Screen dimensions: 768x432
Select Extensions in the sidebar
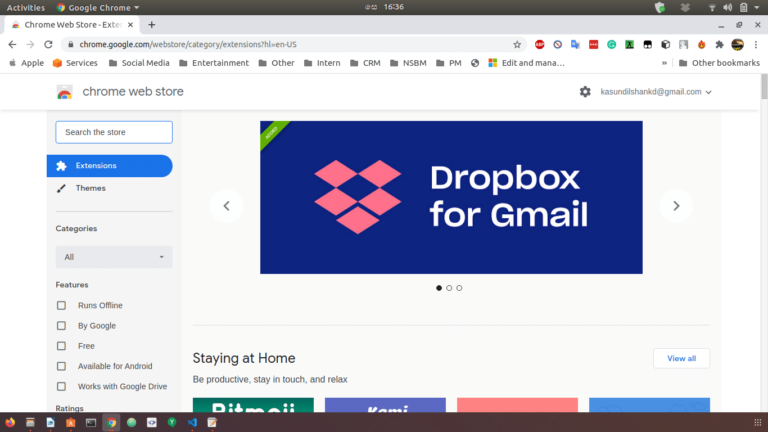tap(110, 166)
